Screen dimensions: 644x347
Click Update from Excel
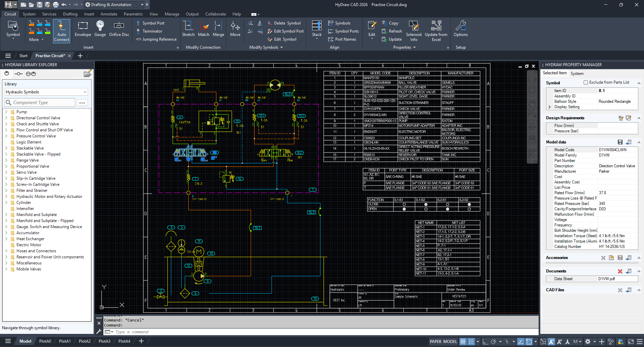[x=436, y=30]
